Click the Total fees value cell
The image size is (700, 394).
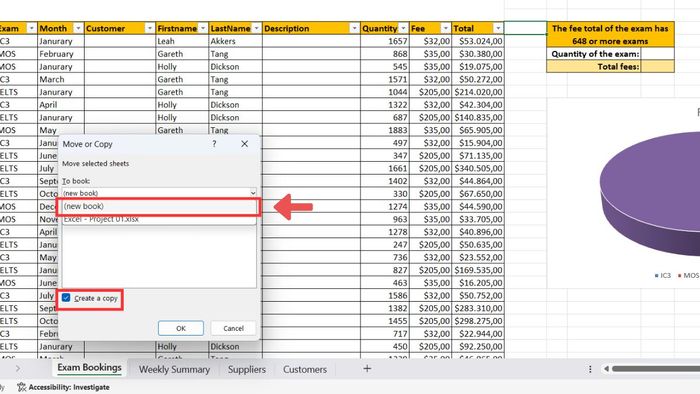click(657, 66)
